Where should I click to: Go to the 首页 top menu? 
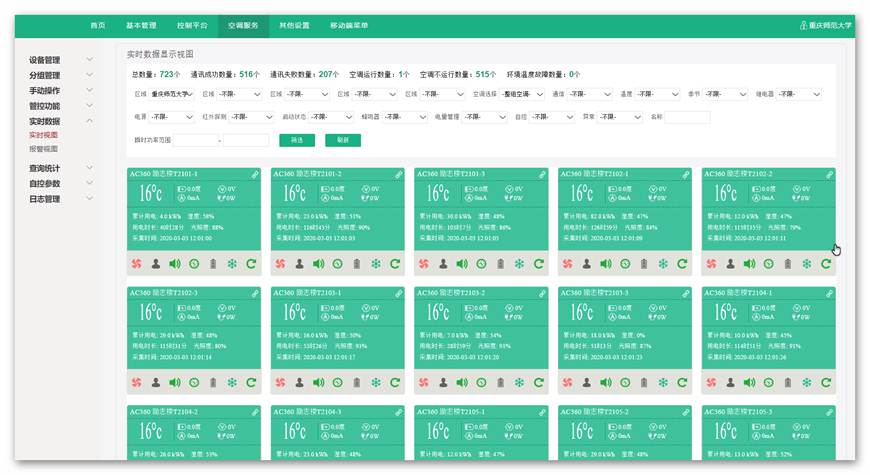98,26
